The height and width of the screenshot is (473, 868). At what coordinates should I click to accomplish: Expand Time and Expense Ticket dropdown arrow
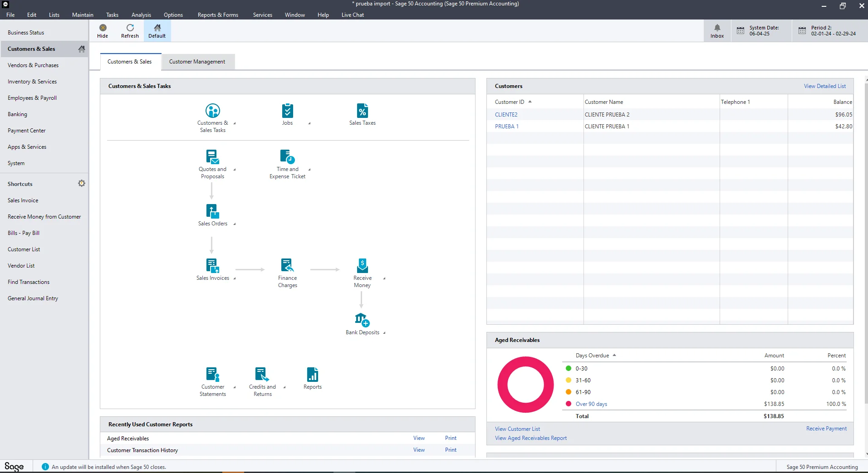[309, 169]
